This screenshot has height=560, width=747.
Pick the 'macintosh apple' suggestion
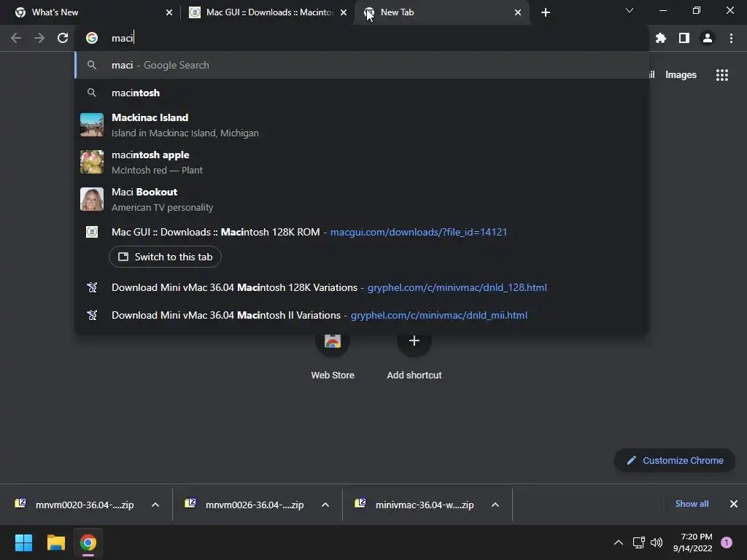pos(362,163)
